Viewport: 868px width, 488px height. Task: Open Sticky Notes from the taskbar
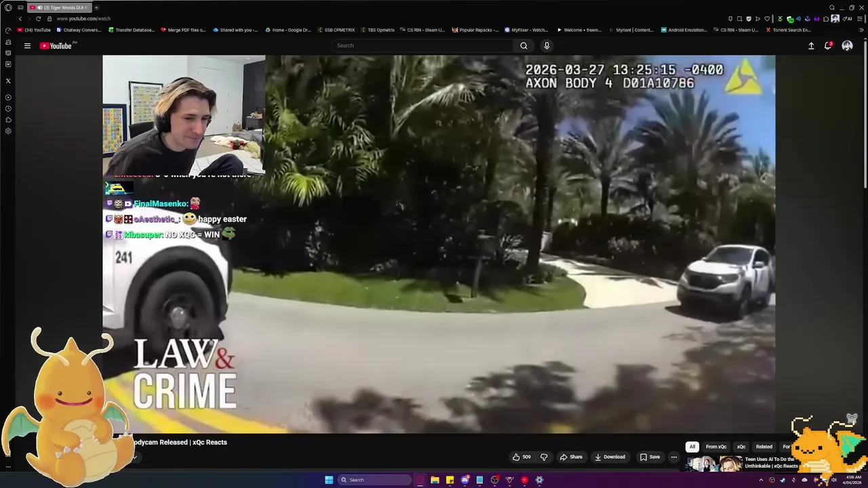click(450, 480)
